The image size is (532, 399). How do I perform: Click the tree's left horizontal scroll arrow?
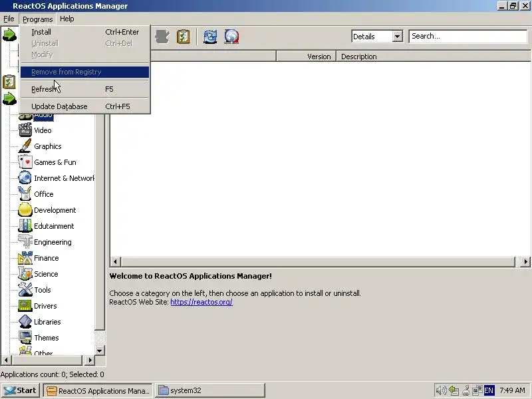coord(6,360)
